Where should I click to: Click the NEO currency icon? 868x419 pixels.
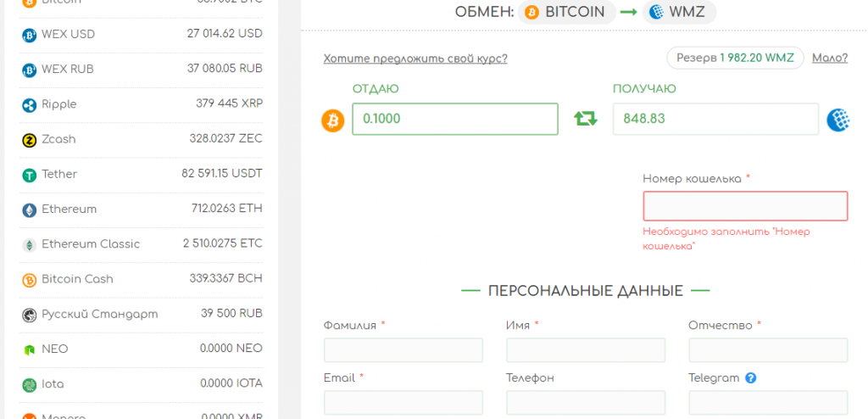(x=30, y=349)
